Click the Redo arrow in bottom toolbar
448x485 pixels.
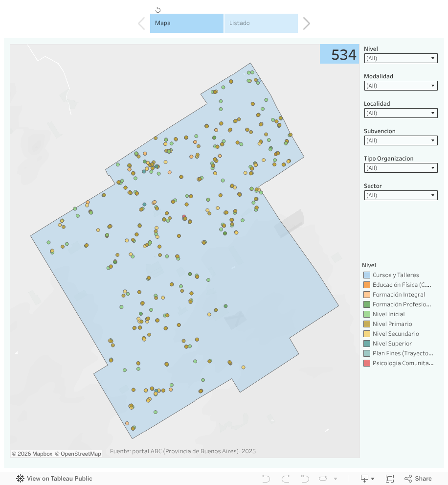click(x=286, y=479)
